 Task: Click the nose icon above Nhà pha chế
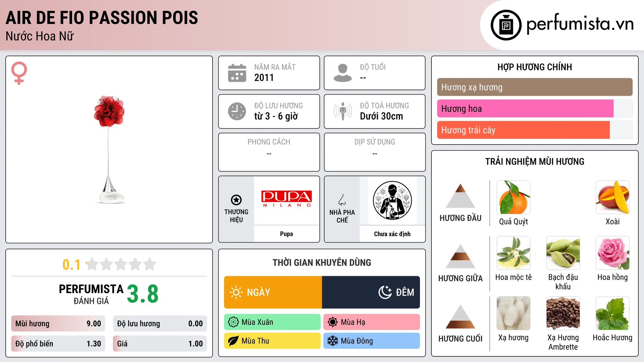pyautogui.click(x=342, y=200)
